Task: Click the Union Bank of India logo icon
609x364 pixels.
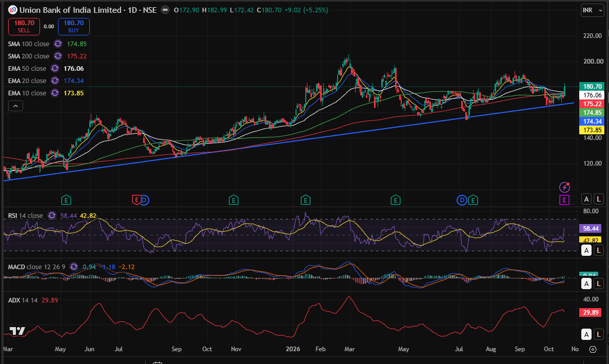Action: point(13,10)
